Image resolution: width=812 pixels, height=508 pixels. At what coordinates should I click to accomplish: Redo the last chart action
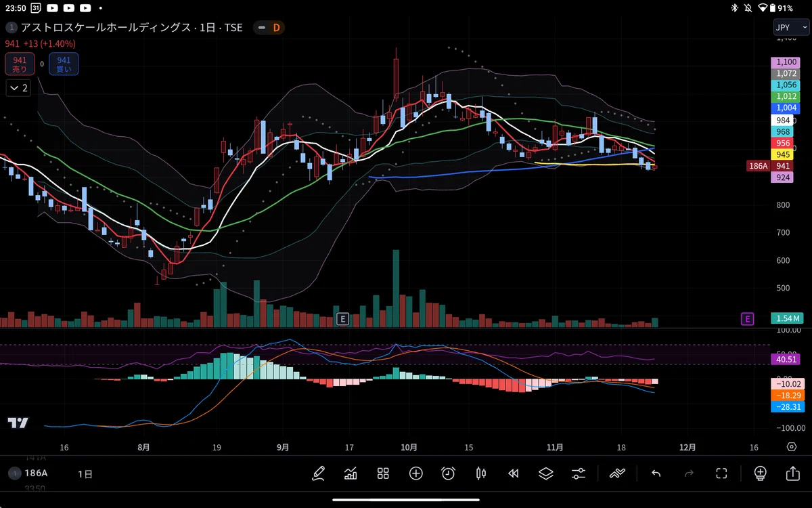coord(689,473)
